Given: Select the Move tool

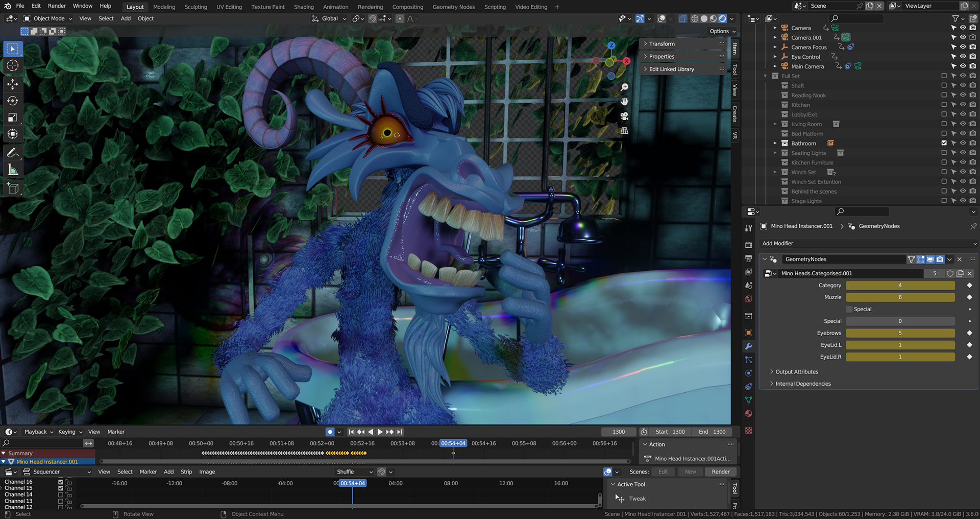Looking at the screenshot, I should pyautogui.click(x=13, y=84).
